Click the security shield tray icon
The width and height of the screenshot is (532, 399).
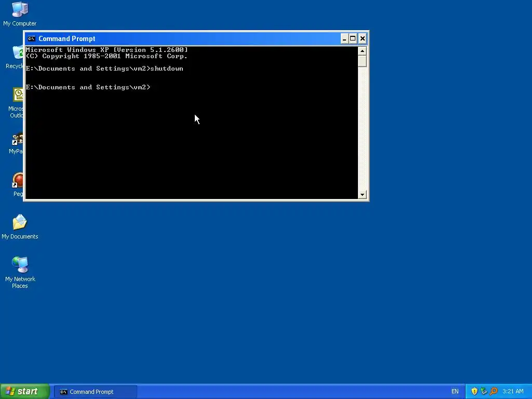pyautogui.click(x=474, y=392)
